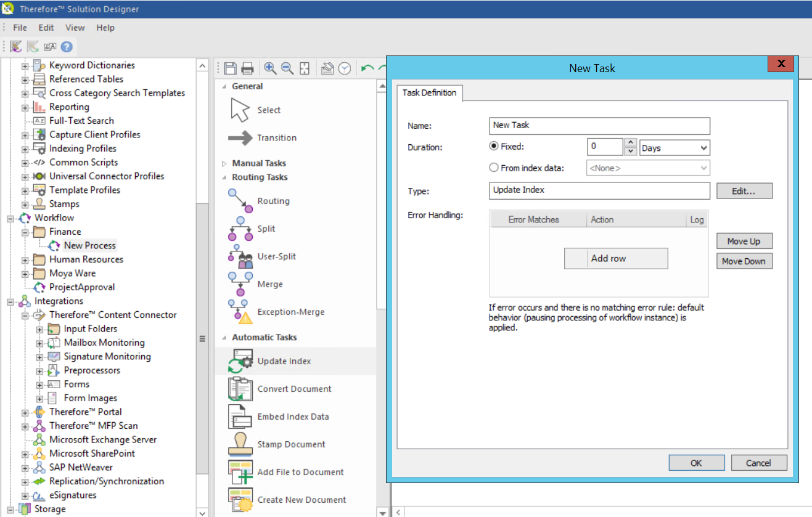The height and width of the screenshot is (517, 812).
Task: Click the Add row button
Action: click(615, 258)
